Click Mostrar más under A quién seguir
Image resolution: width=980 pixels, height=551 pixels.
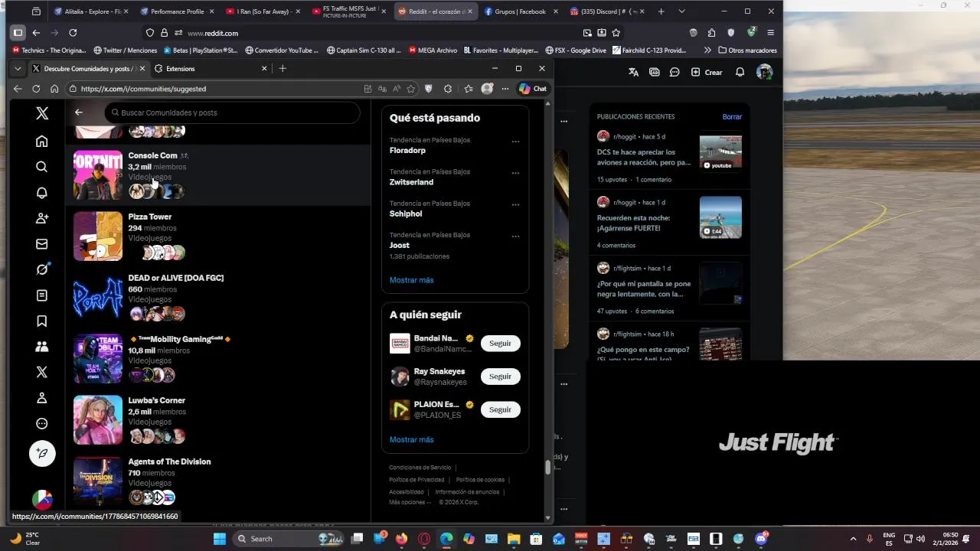pyautogui.click(x=411, y=439)
